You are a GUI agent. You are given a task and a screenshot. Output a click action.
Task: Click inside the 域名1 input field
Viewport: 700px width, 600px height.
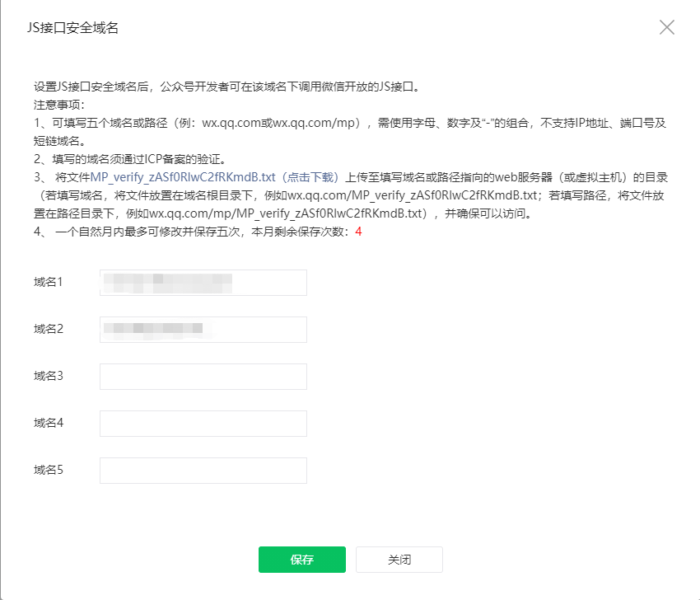[203, 283]
